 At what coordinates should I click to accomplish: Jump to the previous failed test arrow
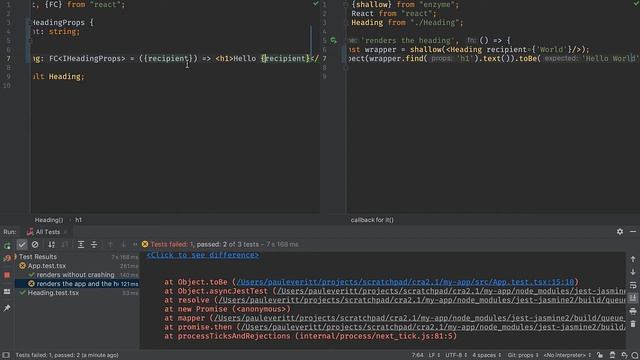click(110, 244)
